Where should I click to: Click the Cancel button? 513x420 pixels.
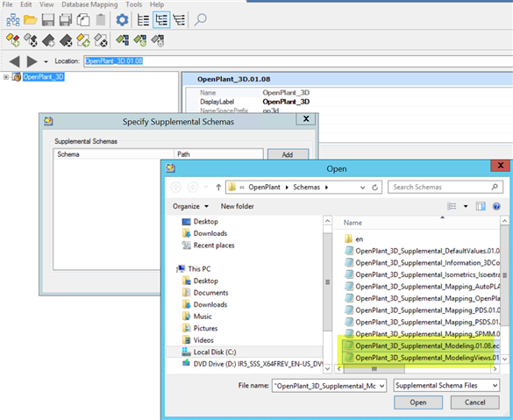[x=474, y=402]
